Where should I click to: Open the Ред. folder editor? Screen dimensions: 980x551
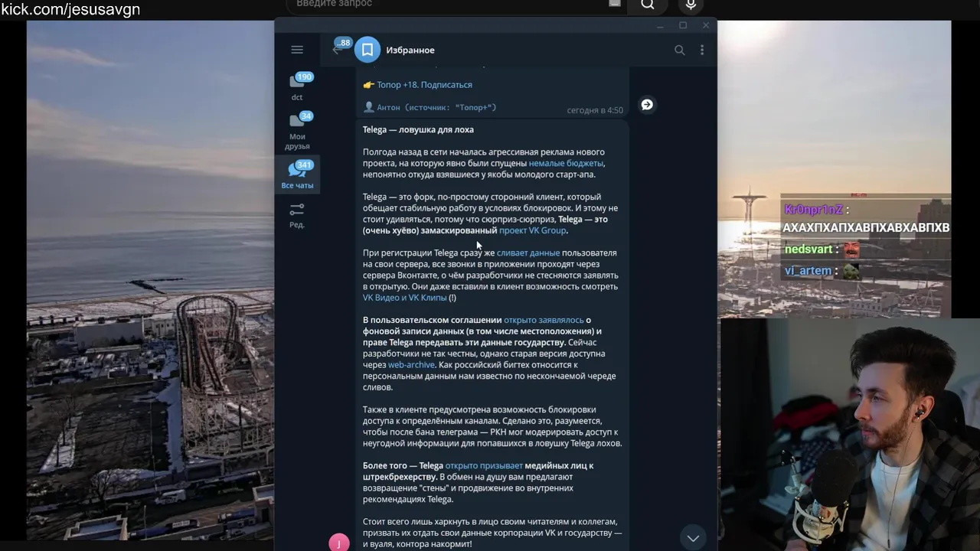(297, 215)
